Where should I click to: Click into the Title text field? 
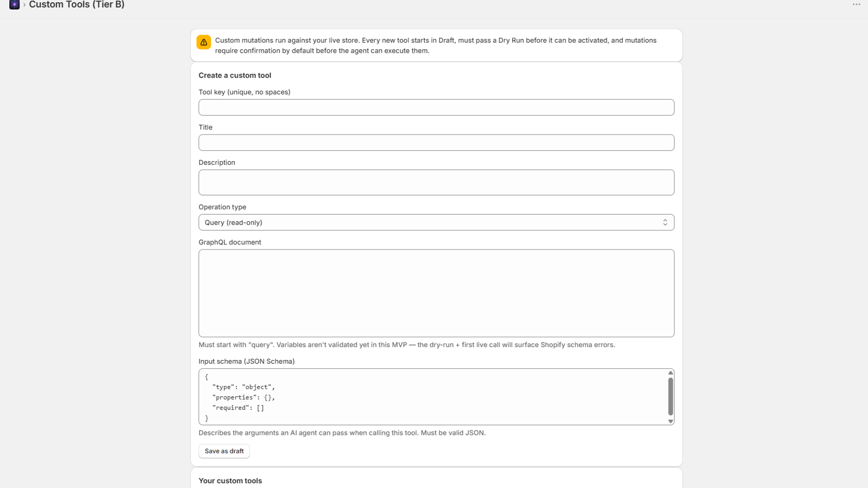pyautogui.click(x=436, y=143)
